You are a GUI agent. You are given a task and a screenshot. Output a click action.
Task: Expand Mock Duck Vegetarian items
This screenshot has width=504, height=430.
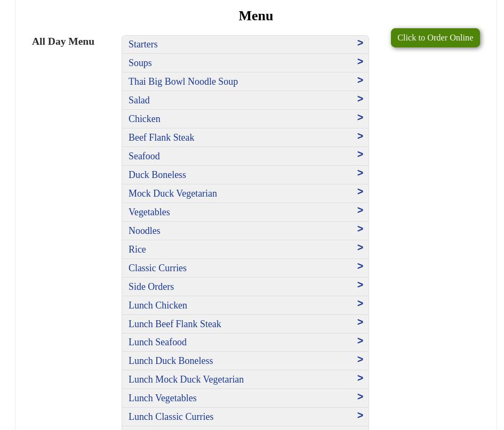coord(172,193)
